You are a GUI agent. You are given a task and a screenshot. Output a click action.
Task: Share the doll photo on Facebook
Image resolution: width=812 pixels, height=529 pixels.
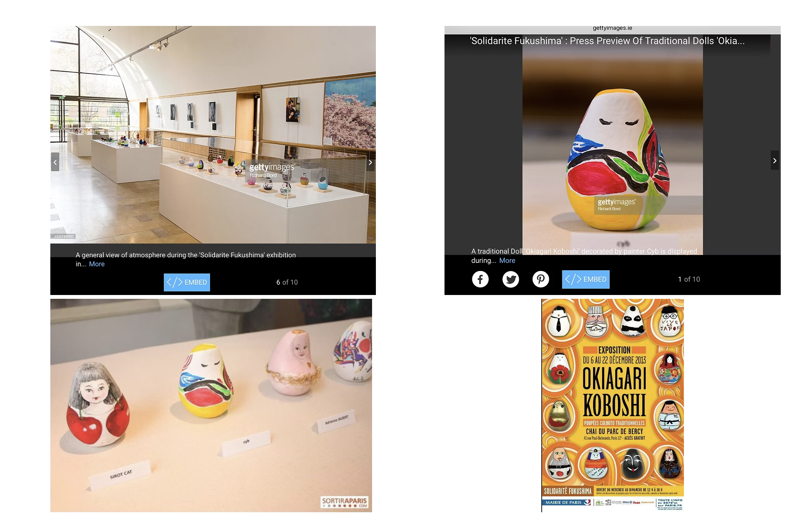coord(480,279)
